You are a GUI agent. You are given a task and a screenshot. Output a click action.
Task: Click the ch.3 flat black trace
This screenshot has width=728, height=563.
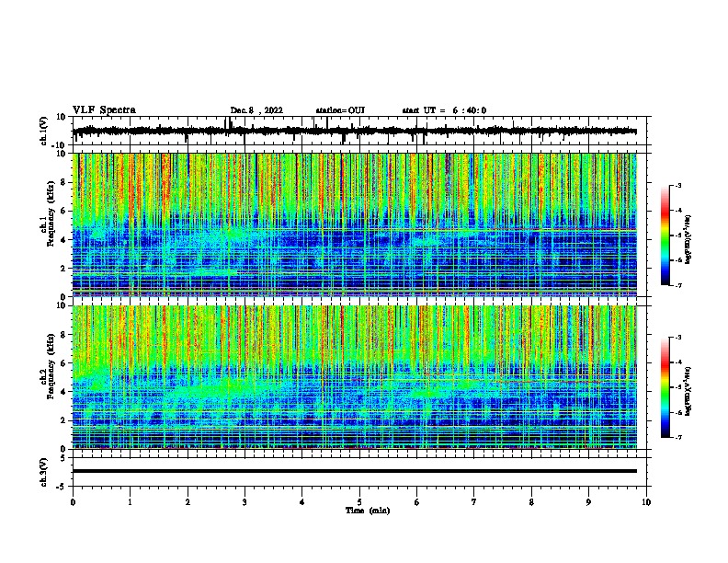pos(354,471)
